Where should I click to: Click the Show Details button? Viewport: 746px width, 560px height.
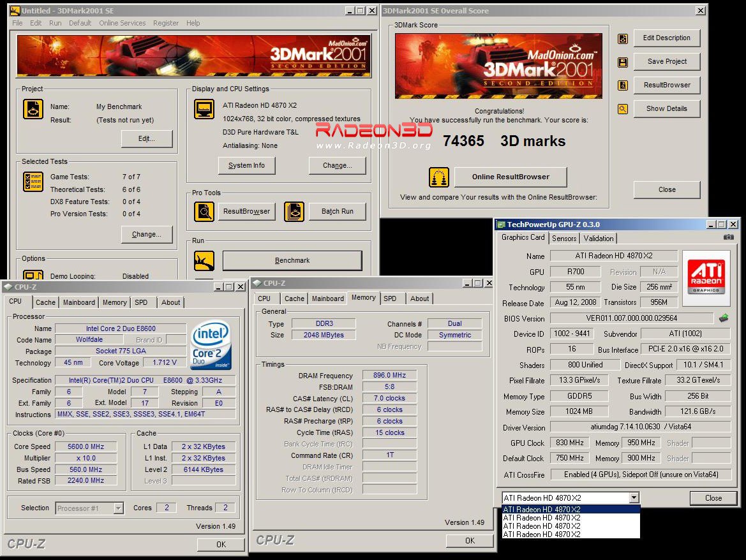tap(666, 108)
